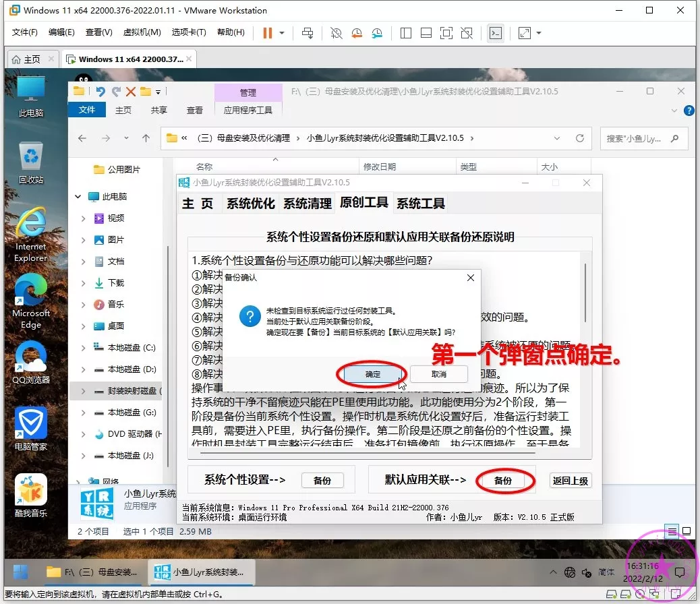Click the Windows Start button on taskbar
700x604 pixels.
click(20, 572)
